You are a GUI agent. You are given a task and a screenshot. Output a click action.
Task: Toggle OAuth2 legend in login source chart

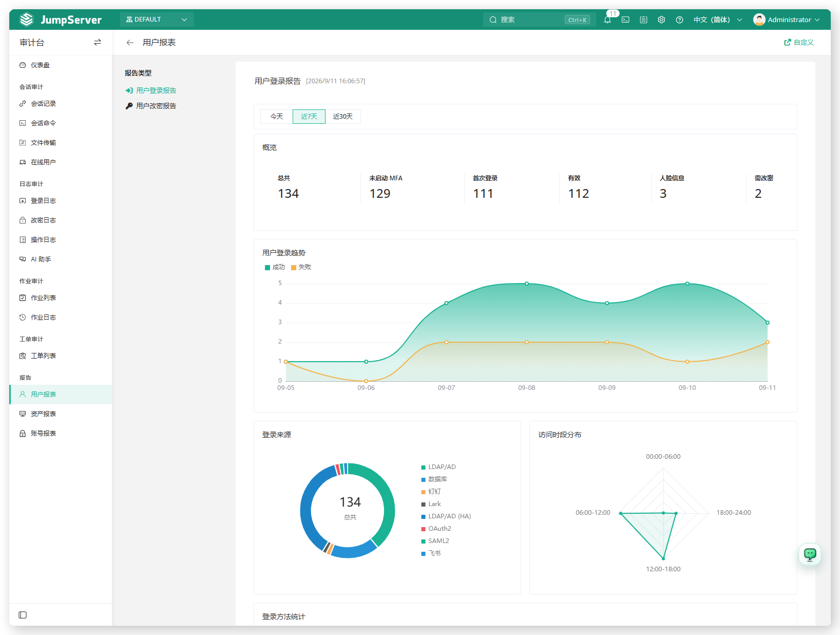click(436, 529)
